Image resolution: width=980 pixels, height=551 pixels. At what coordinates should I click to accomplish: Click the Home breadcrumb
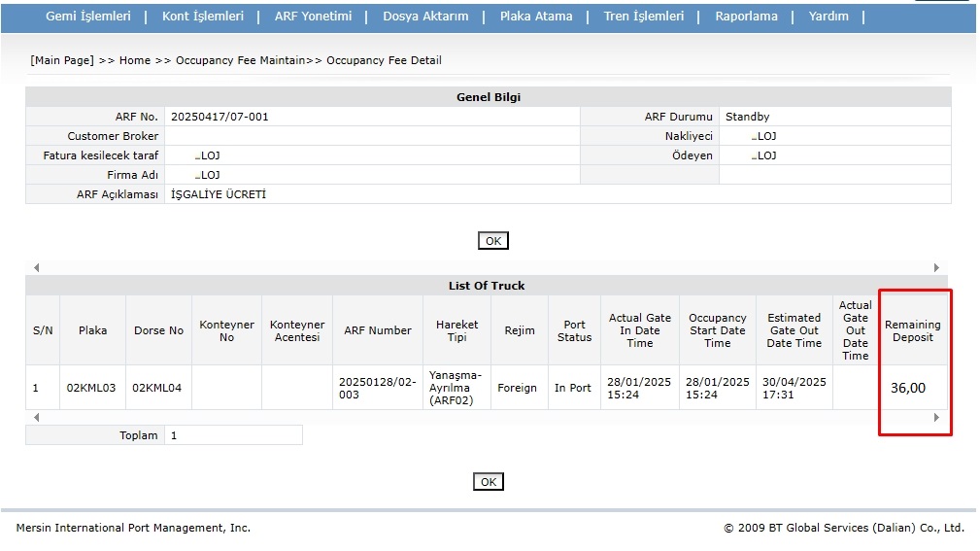point(135,60)
